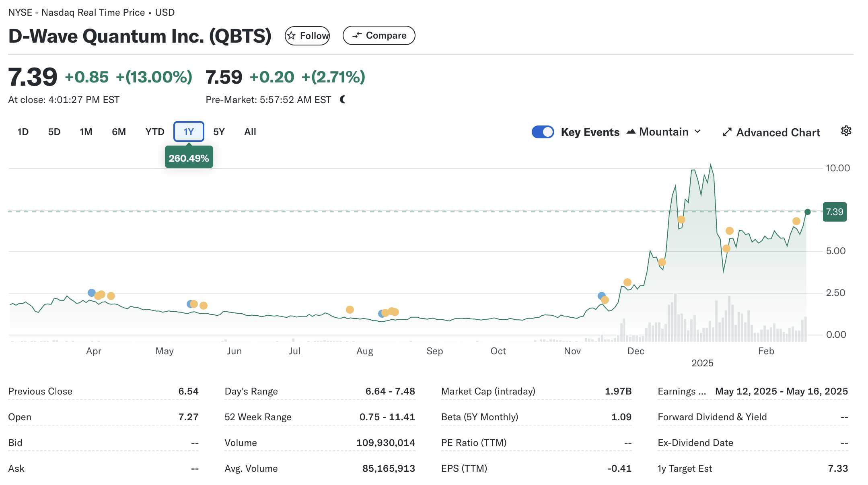Click the yellow event marker near 10.00 peak

tap(681, 220)
